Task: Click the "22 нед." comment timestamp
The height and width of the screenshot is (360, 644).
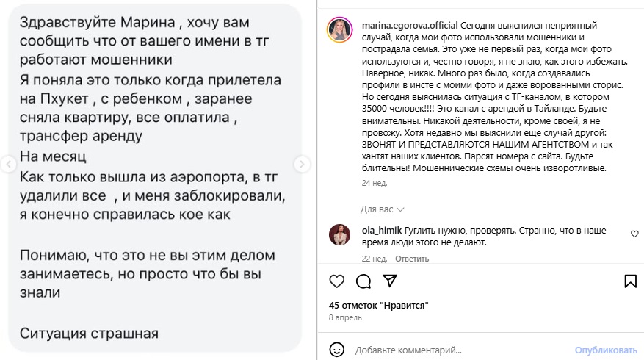Action: tap(375, 259)
